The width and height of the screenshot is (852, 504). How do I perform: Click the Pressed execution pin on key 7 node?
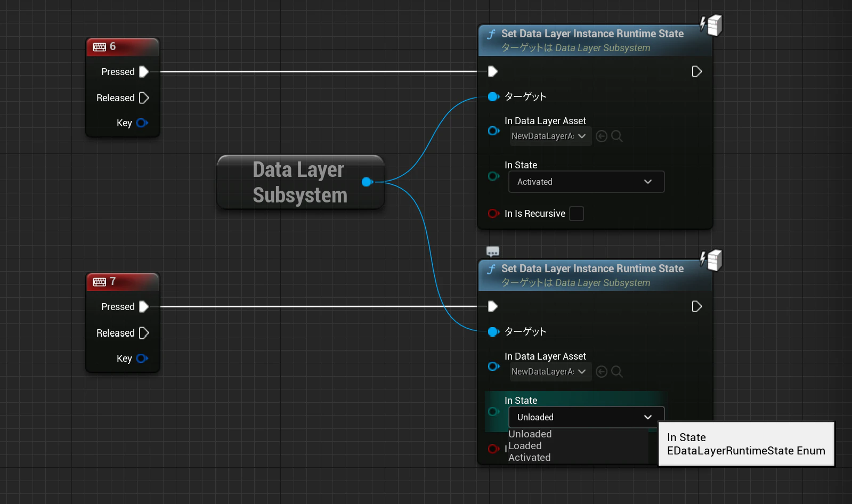[144, 306]
